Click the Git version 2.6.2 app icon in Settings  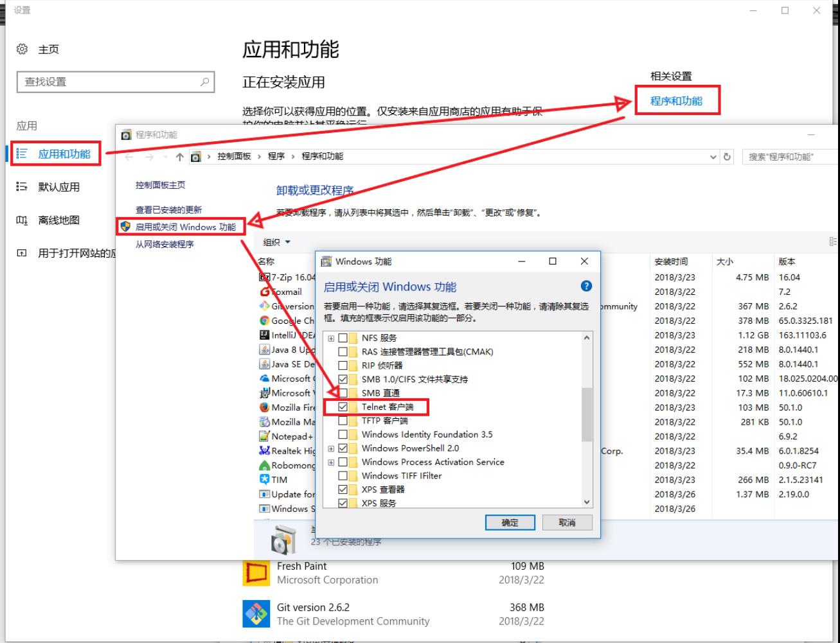256,614
